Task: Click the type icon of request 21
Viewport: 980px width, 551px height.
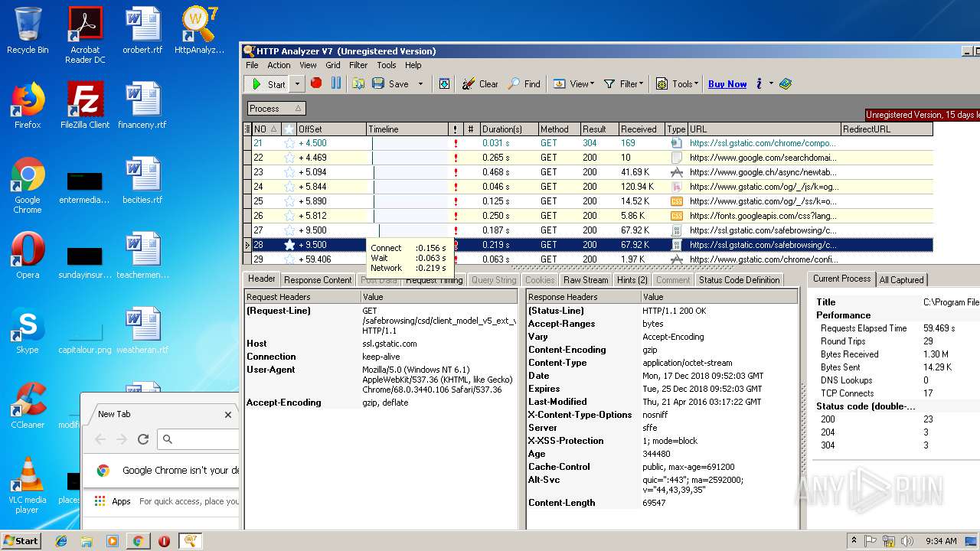Action: tap(676, 143)
